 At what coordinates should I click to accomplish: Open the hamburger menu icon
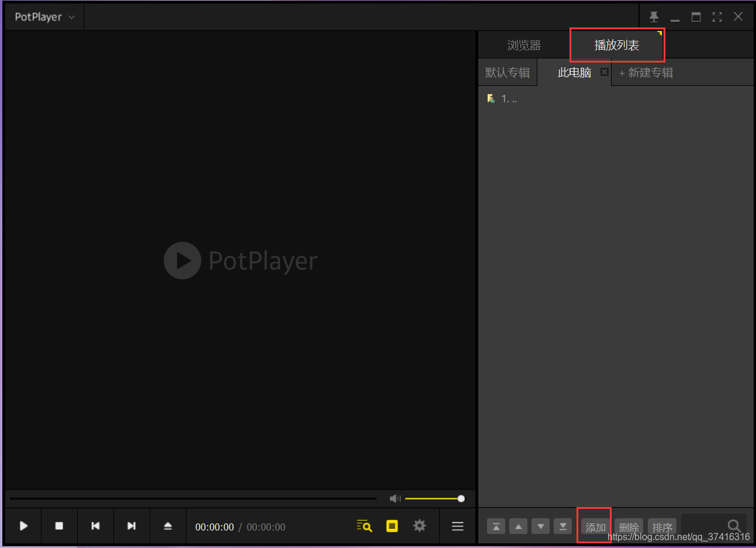(x=458, y=526)
